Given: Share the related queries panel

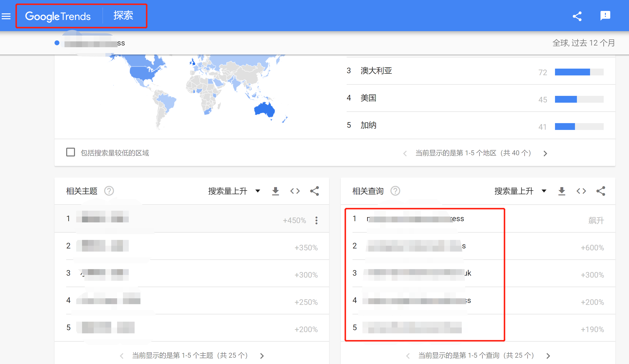Looking at the screenshot, I should coord(601,191).
